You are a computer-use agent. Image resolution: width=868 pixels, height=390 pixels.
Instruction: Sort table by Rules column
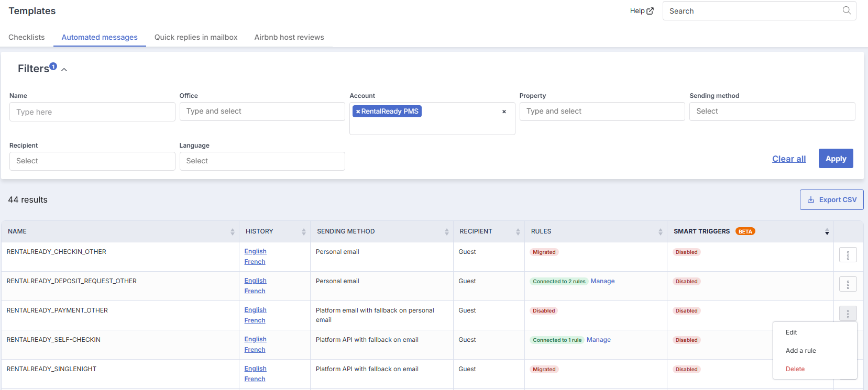pyautogui.click(x=661, y=231)
